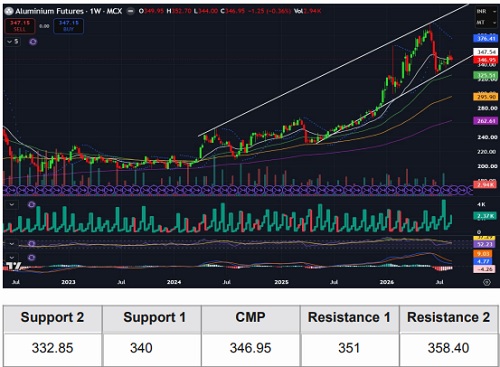The image size is (500, 367).
Task: Click the purple icon in the MACD pane
Action: click(x=32, y=257)
